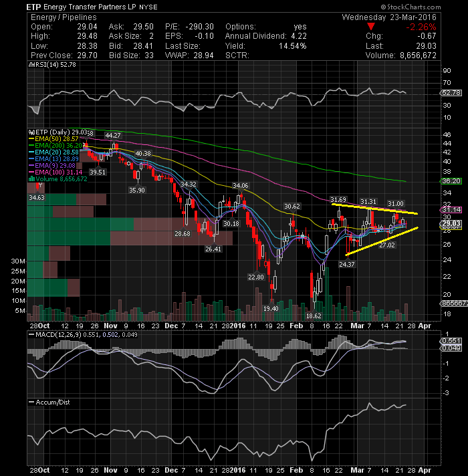Click the Options value yes
Image resolution: width=468 pixels, height=476 pixels.
[x=300, y=27]
